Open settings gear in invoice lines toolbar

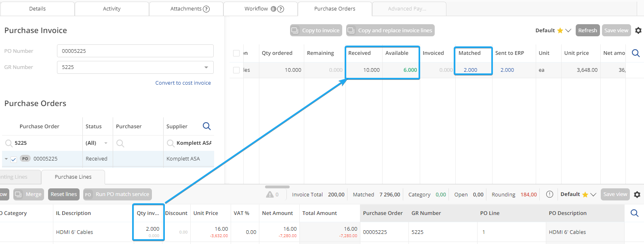pyautogui.click(x=637, y=194)
